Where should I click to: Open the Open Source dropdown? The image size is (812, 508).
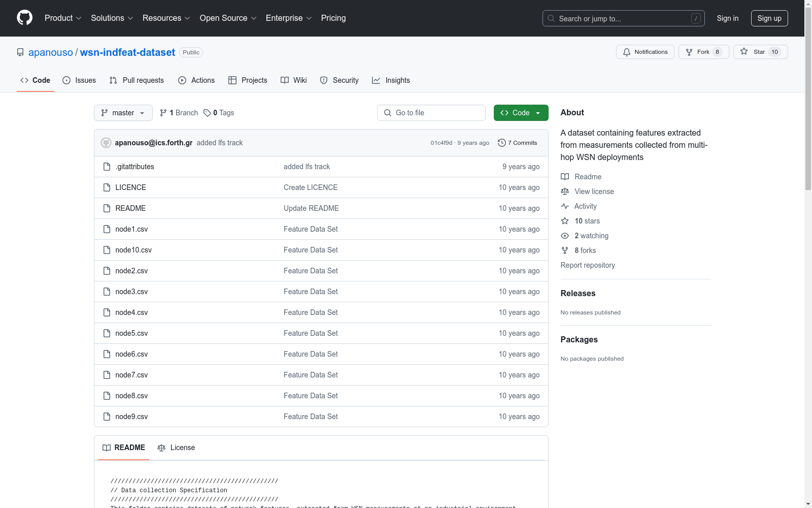(228, 18)
